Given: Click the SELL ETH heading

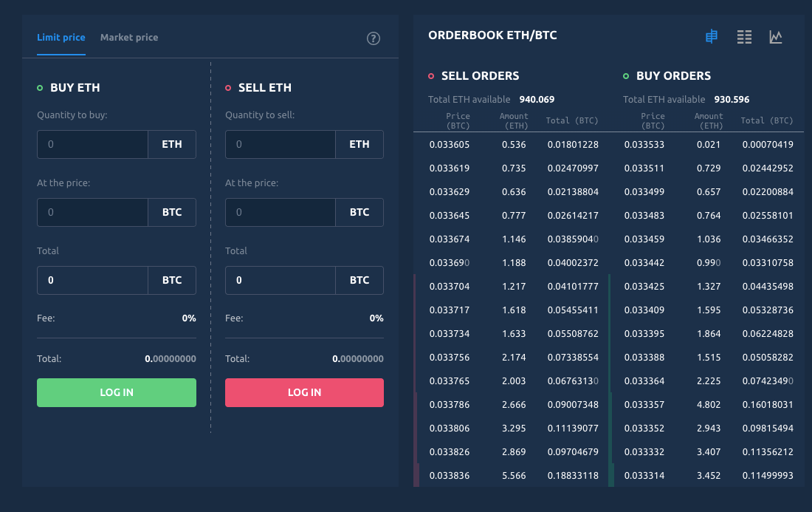Looking at the screenshot, I should (264, 88).
